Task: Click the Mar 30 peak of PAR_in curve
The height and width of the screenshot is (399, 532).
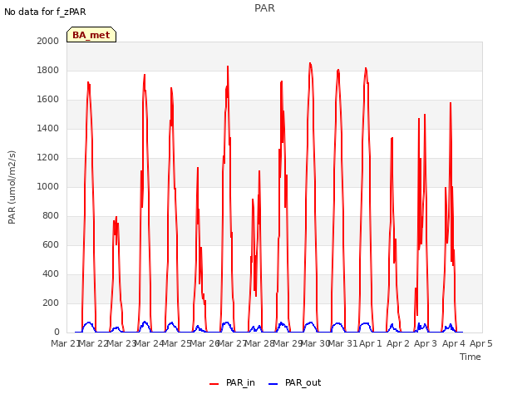Action: (310, 63)
